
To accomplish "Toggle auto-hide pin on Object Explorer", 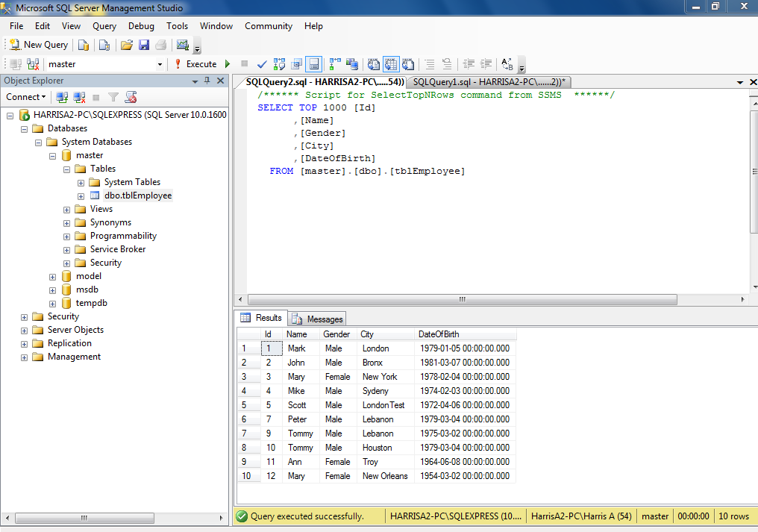I will point(207,81).
